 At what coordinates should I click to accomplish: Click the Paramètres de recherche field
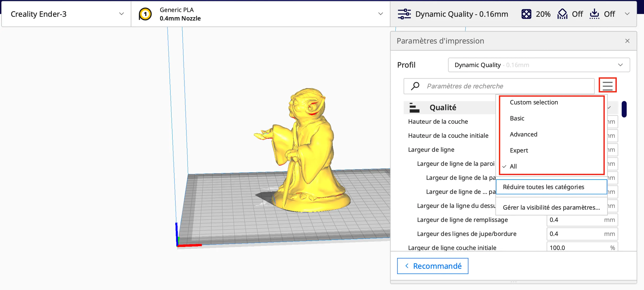click(499, 86)
